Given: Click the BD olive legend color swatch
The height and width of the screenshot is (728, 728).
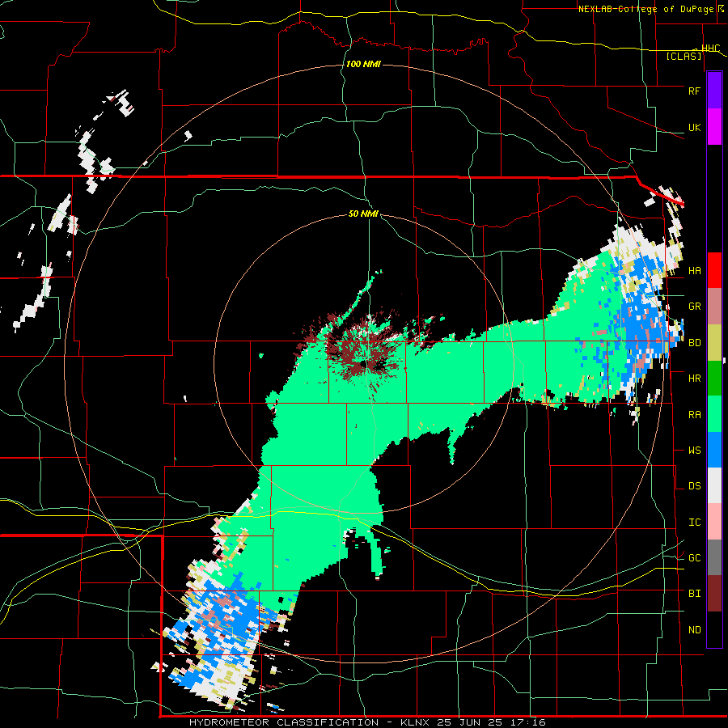Looking at the screenshot, I should pyautogui.click(x=714, y=343).
